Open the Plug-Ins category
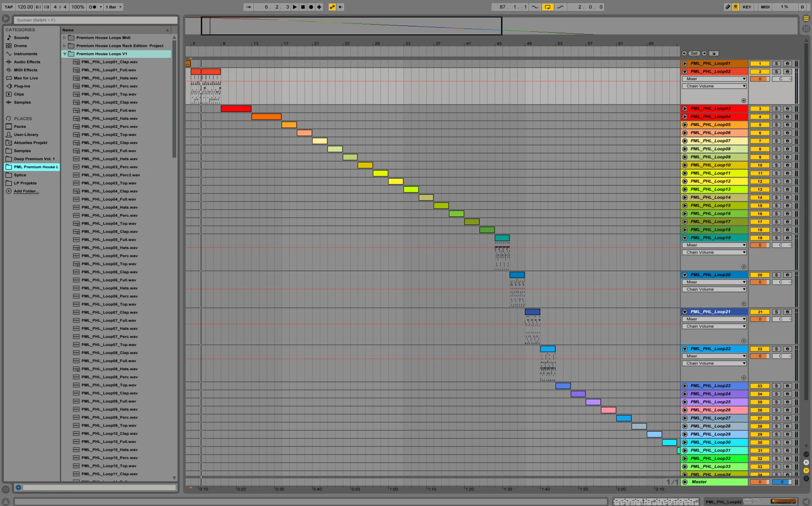812x506 pixels. pos(22,86)
